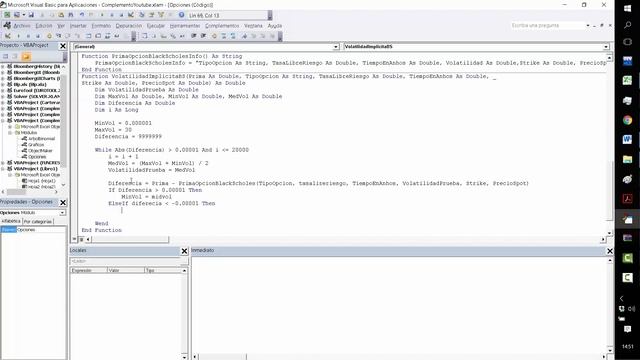Click View Code icon in Project panel
Image resolution: width=640 pixels, height=360 pixels.
pos(6,56)
